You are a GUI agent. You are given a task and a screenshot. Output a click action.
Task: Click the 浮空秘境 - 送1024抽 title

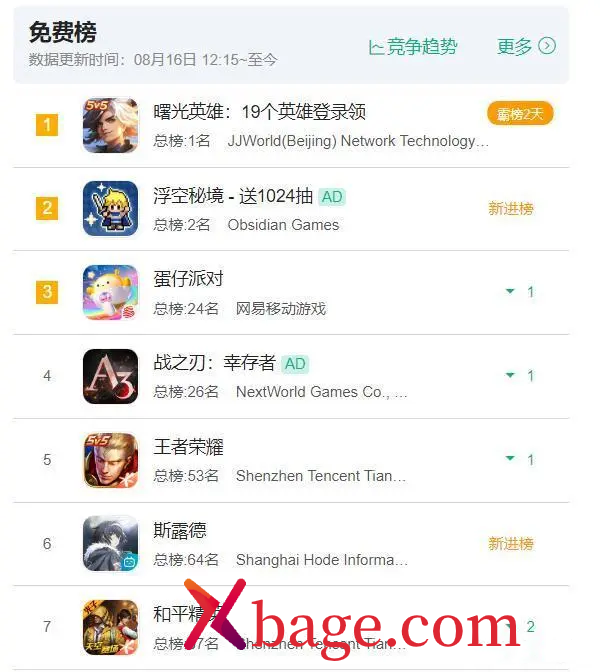(233, 196)
